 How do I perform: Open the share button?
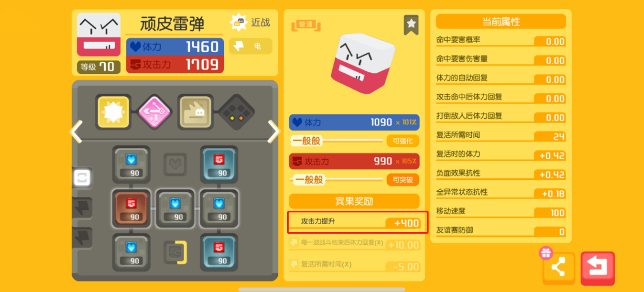point(558,268)
